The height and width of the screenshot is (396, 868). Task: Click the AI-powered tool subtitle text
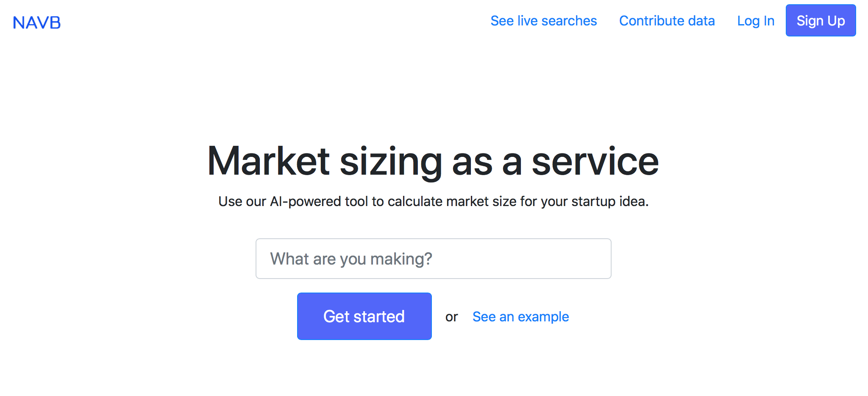pyautogui.click(x=433, y=201)
